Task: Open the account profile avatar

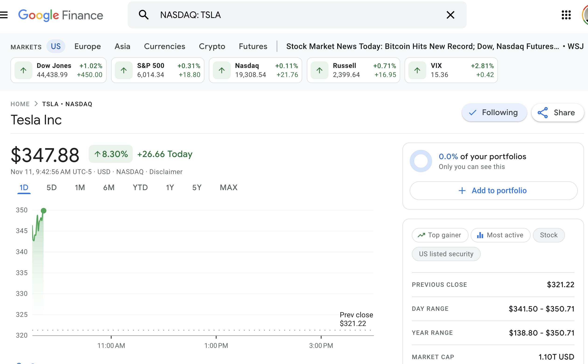Action: point(585,15)
